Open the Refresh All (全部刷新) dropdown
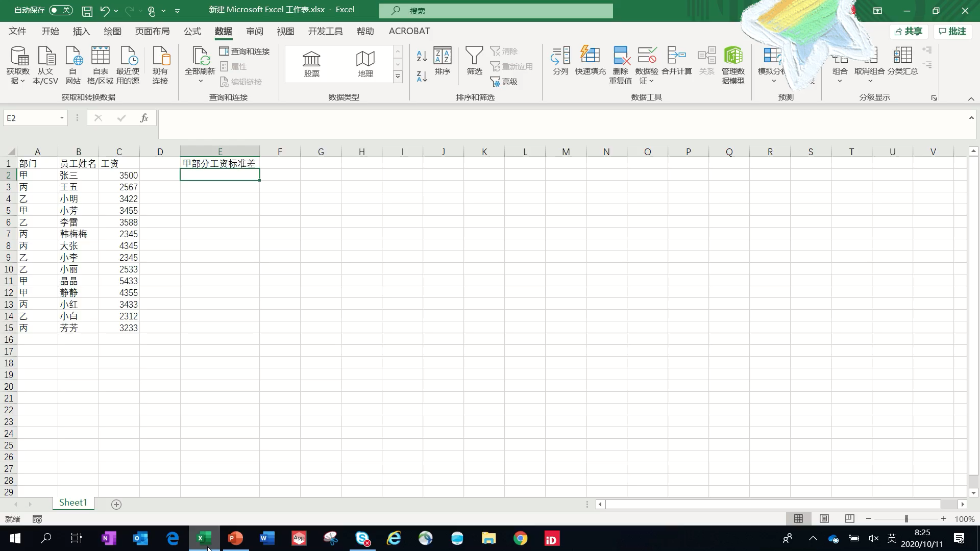Image resolution: width=980 pixels, height=551 pixels. (200, 81)
